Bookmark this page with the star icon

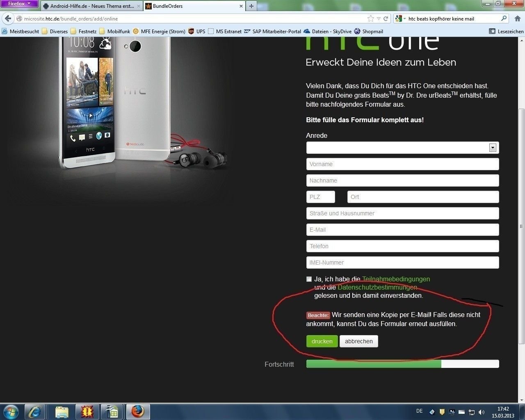(371, 18)
